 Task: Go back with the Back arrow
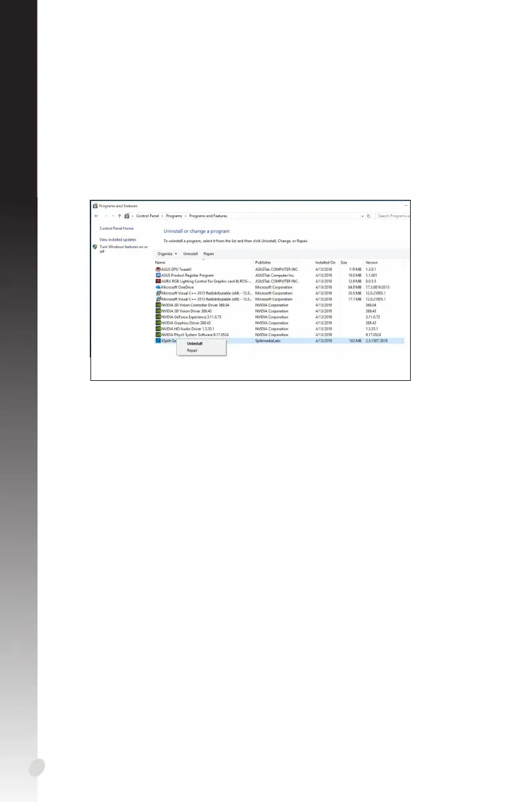point(96,216)
